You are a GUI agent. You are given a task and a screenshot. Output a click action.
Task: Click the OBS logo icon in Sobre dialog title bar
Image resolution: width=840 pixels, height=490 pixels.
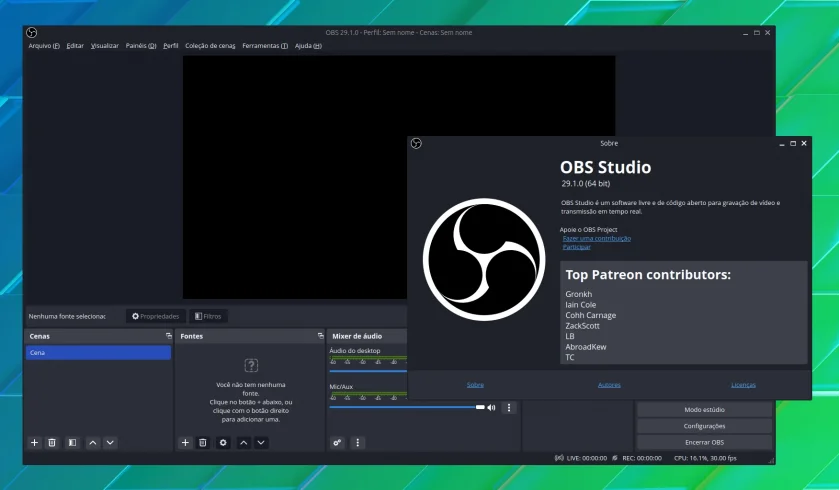pyautogui.click(x=416, y=143)
